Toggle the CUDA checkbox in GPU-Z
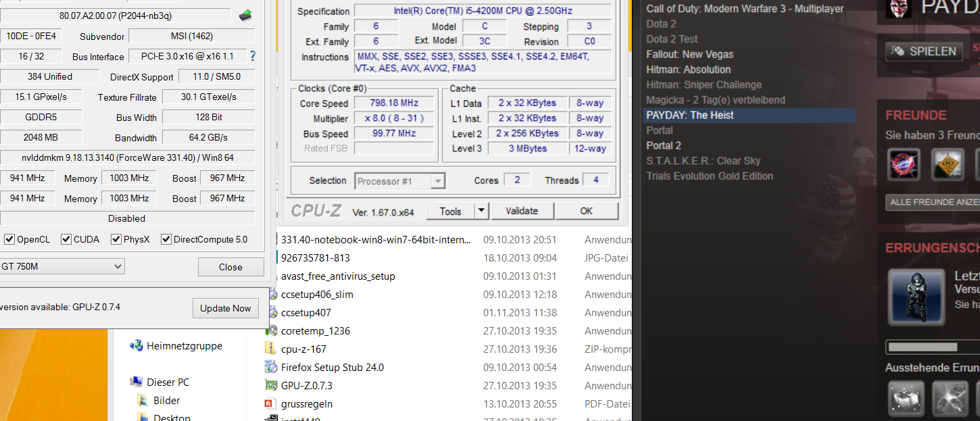Image resolution: width=980 pixels, height=421 pixels. pos(66,239)
